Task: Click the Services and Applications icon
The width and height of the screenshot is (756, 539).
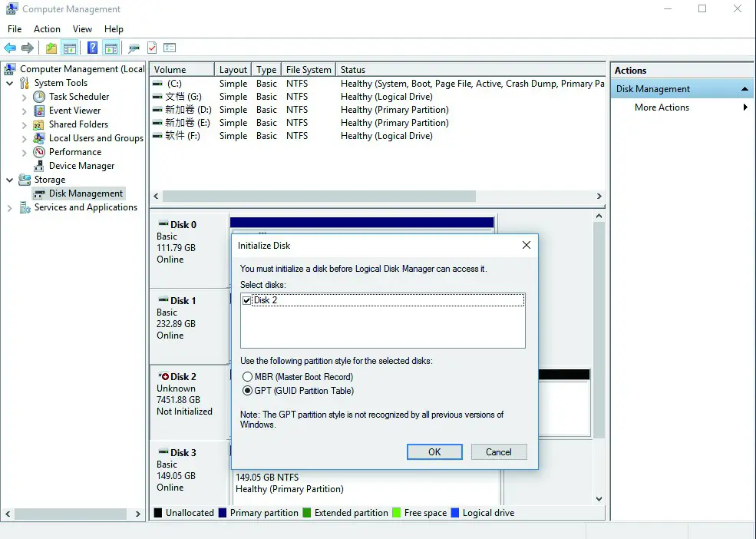Action: click(x=25, y=207)
